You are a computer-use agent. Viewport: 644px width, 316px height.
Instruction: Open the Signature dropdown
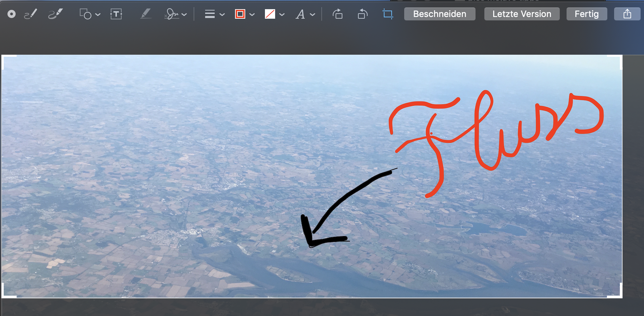tap(175, 14)
